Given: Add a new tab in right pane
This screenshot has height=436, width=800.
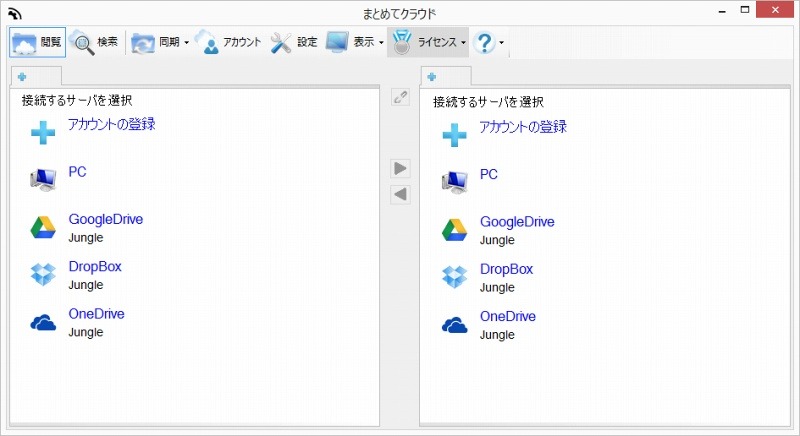Looking at the screenshot, I should tap(432, 77).
